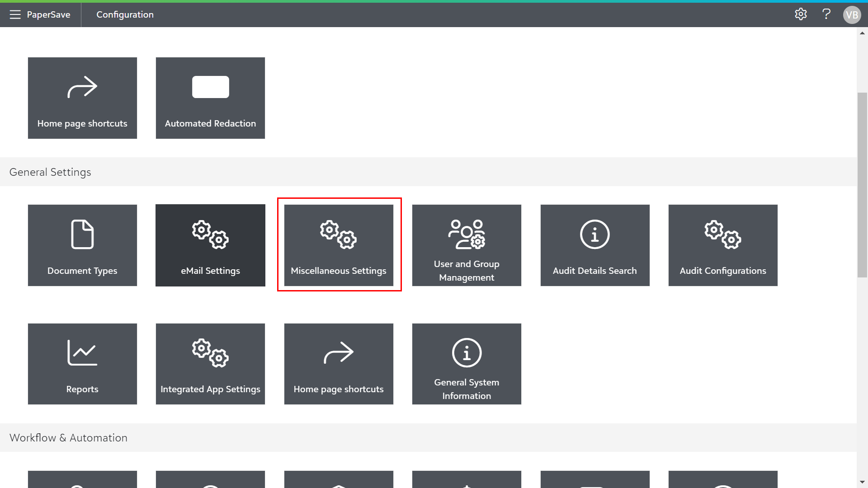Open the Audit Configurations tile

pos(723,245)
